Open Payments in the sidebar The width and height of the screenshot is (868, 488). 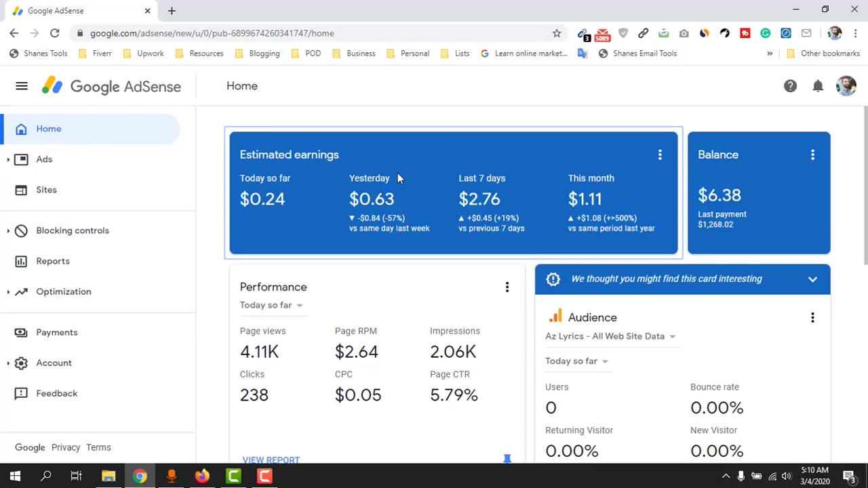90,332
